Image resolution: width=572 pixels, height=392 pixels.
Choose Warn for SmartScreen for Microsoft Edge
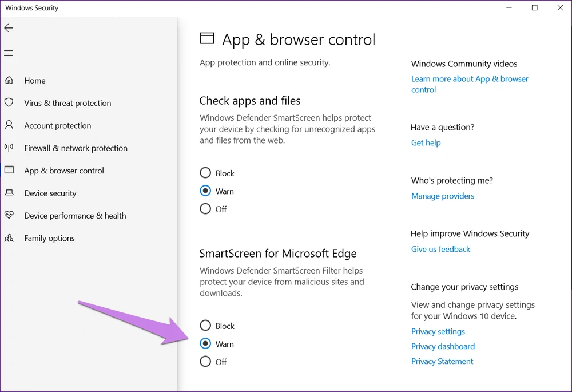pos(205,344)
